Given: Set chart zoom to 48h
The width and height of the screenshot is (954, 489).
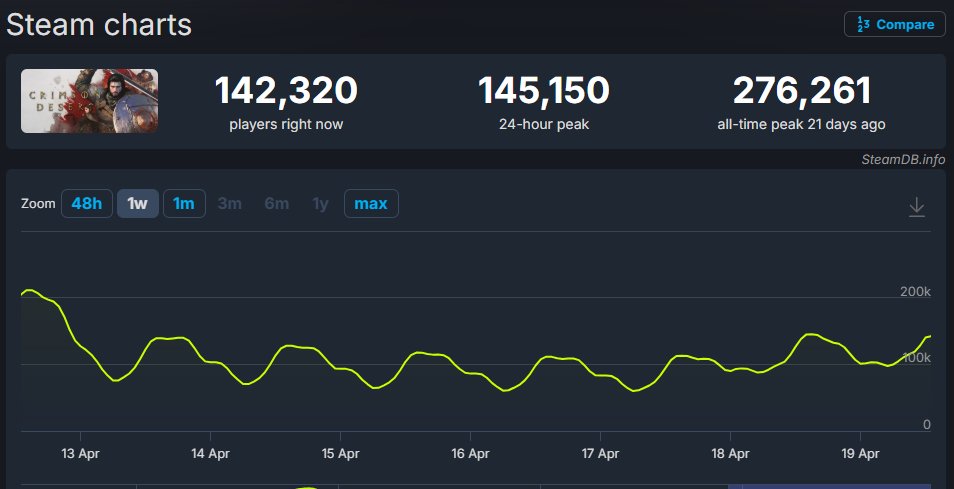Looking at the screenshot, I should [x=86, y=203].
